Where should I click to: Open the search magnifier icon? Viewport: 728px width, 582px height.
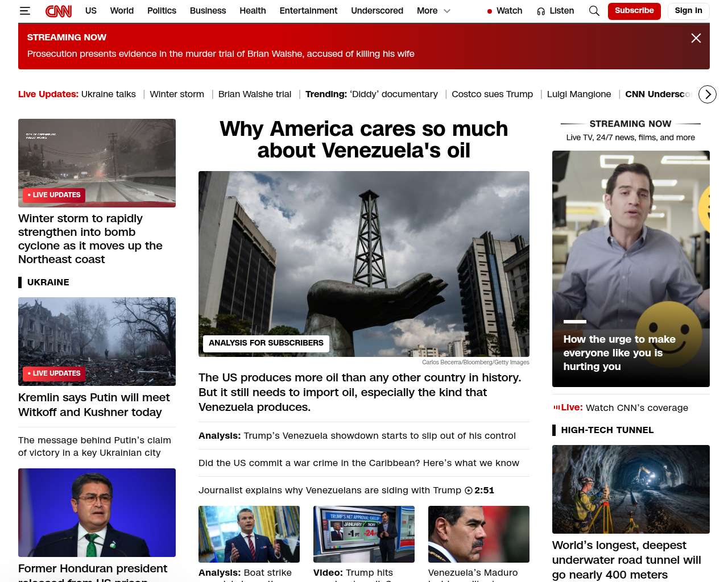click(x=594, y=11)
